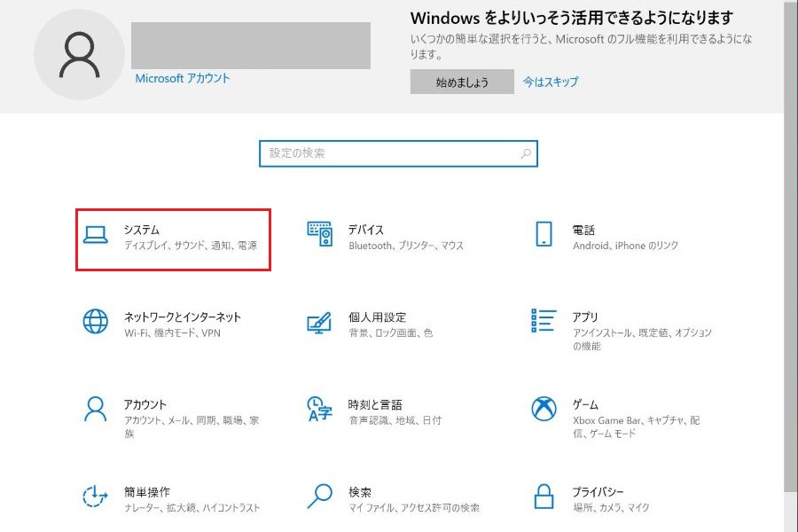Screen dimensions: 798x532
Task: Click the システム laptop icon
Action: [95, 234]
